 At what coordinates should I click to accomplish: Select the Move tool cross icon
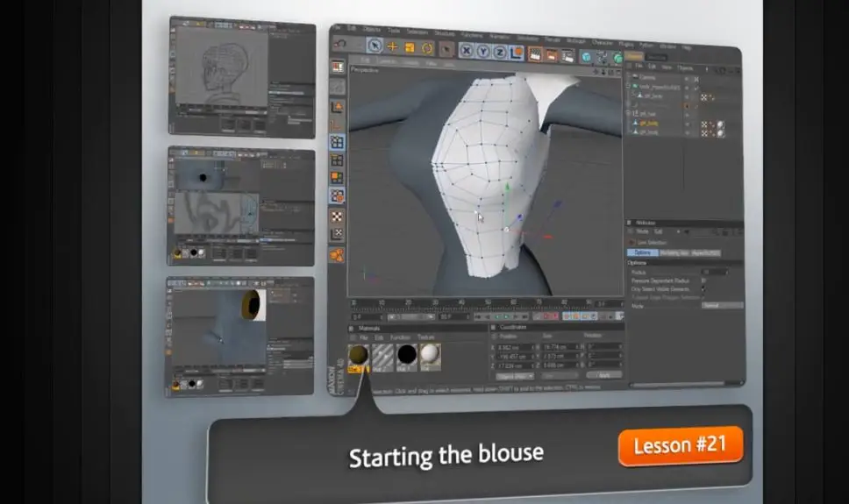pyautogui.click(x=393, y=47)
